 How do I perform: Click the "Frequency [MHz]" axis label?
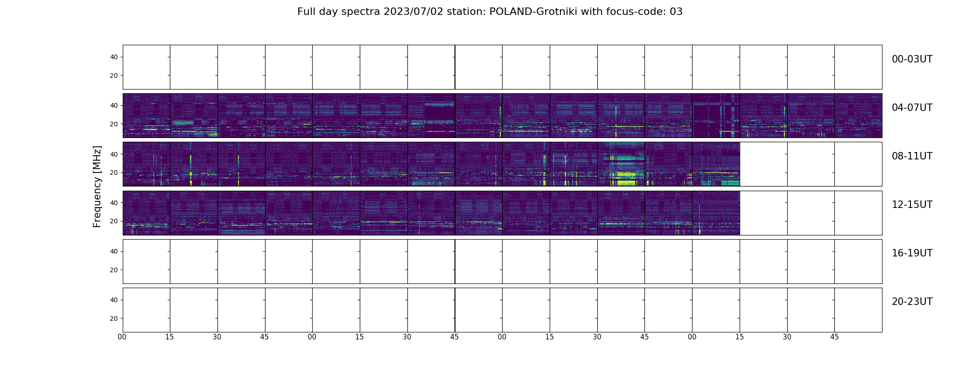[97, 186]
